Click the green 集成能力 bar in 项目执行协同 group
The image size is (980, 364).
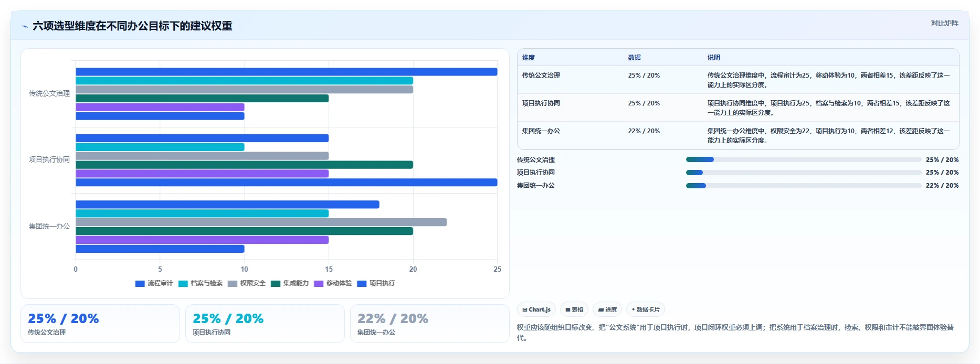pyautogui.click(x=244, y=165)
